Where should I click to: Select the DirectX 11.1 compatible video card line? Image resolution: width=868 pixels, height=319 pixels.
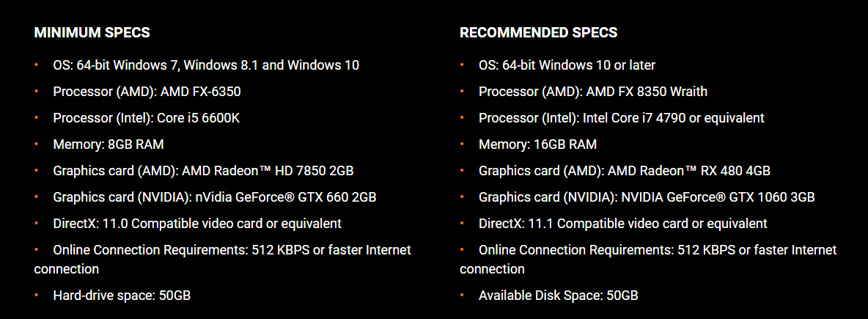[x=622, y=224]
